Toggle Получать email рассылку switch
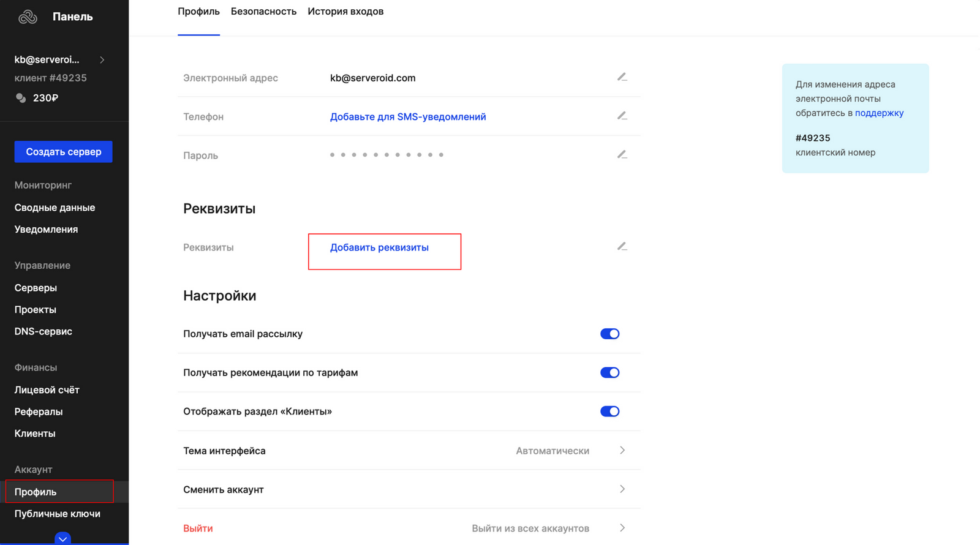 609,334
